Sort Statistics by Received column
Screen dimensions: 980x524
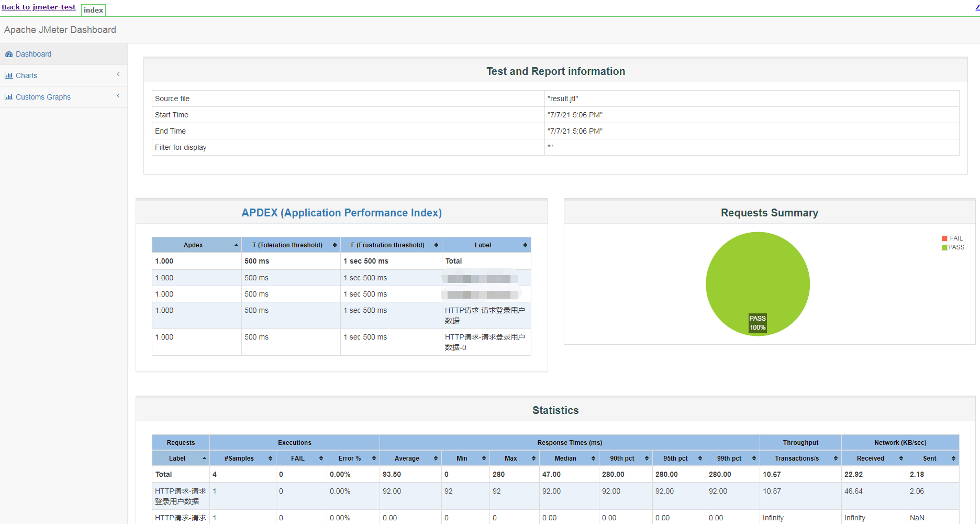(x=874, y=458)
